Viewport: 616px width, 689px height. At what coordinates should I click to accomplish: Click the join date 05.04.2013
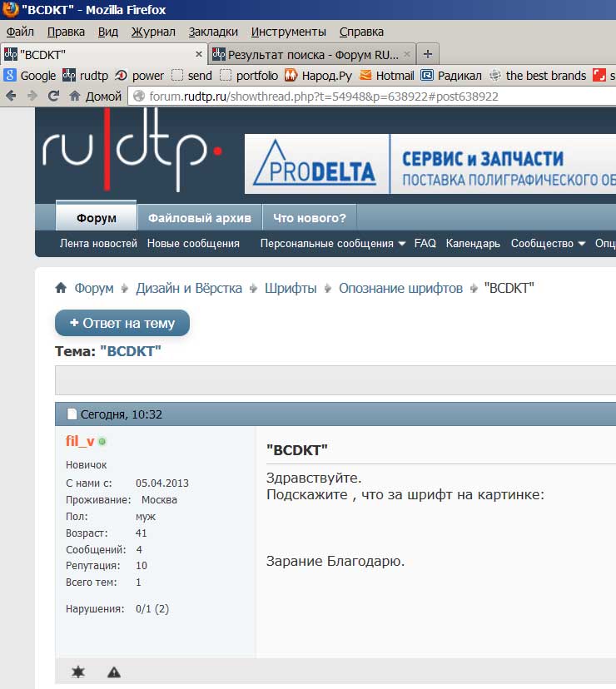[162, 483]
